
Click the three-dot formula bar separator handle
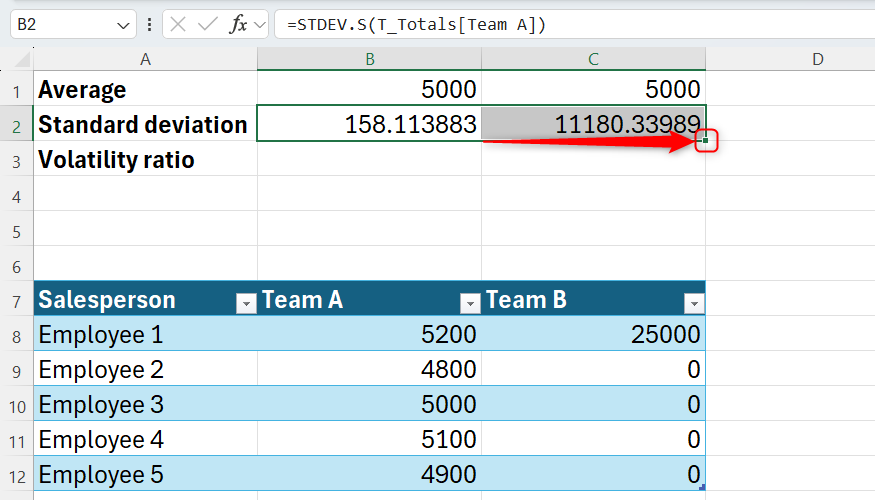pyautogui.click(x=148, y=25)
